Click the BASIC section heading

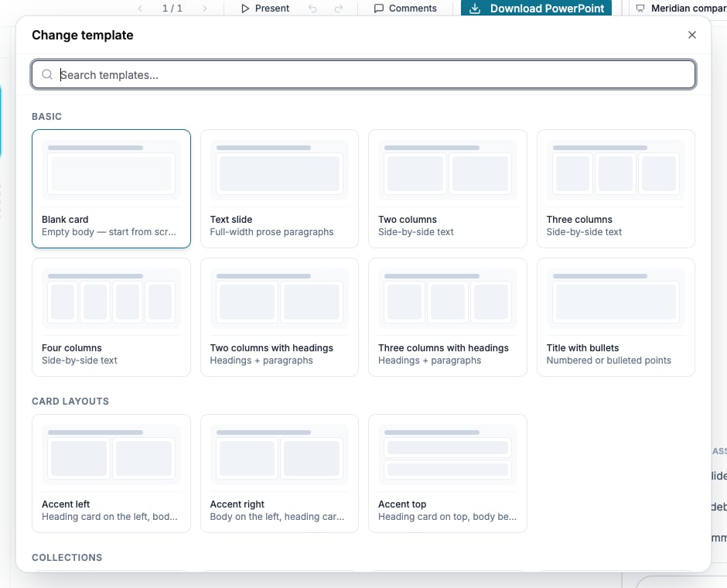pyautogui.click(x=47, y=116)
